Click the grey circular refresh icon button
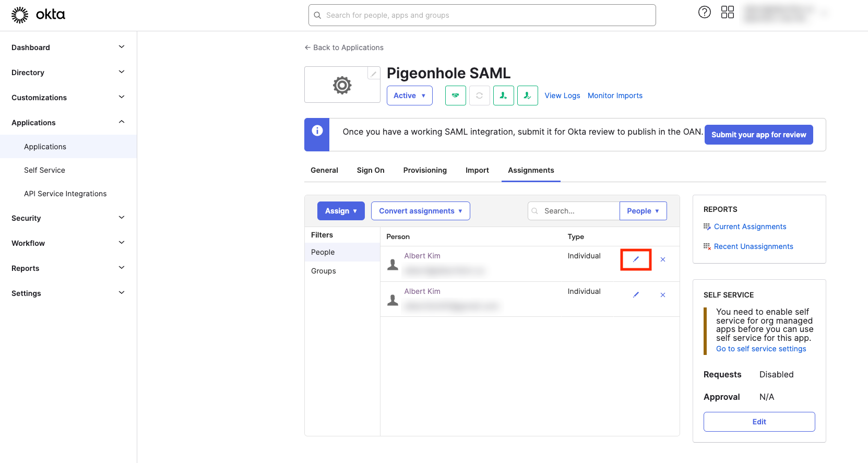The image size is (868, 463). 480,96
